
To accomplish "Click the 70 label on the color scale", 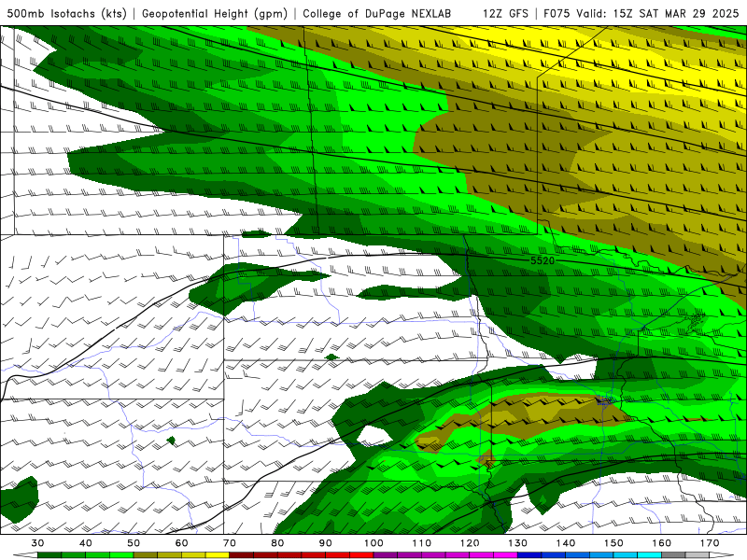I will pyautogui.click(x=230, y=543).
